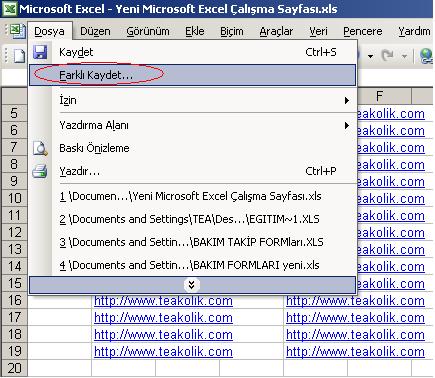Choose Farklı Kaydet... menu entry
The image size is (435, 378).
click(193, 75)
